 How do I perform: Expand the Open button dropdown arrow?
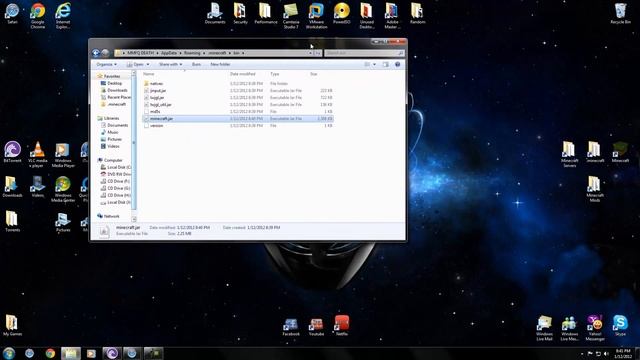pos(148,64)
